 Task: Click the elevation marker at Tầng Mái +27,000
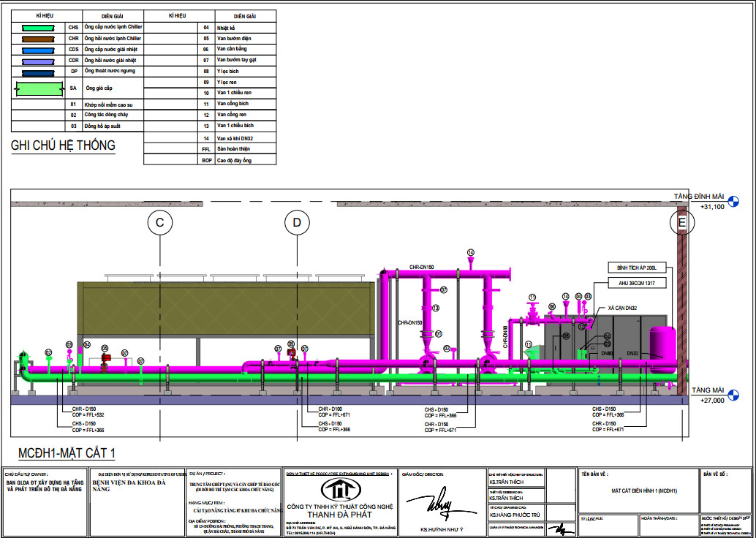(736, 391)
